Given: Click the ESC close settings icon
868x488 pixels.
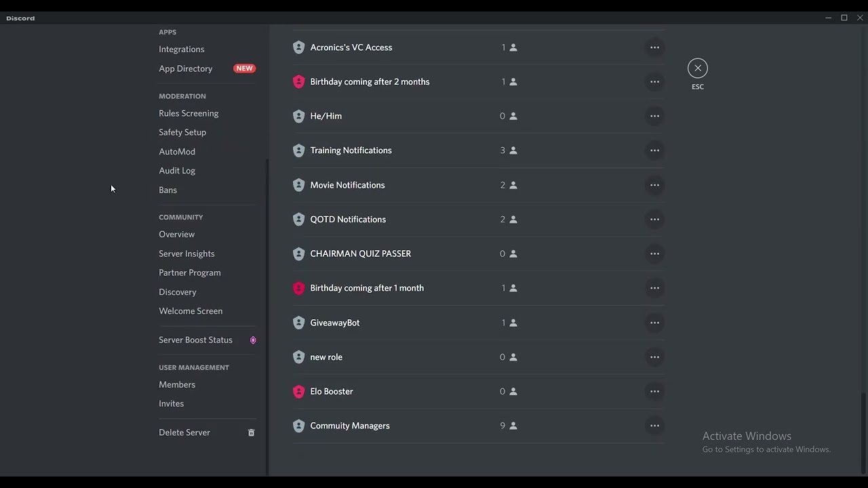Looking at the screenshot, I should click(697, 68).
